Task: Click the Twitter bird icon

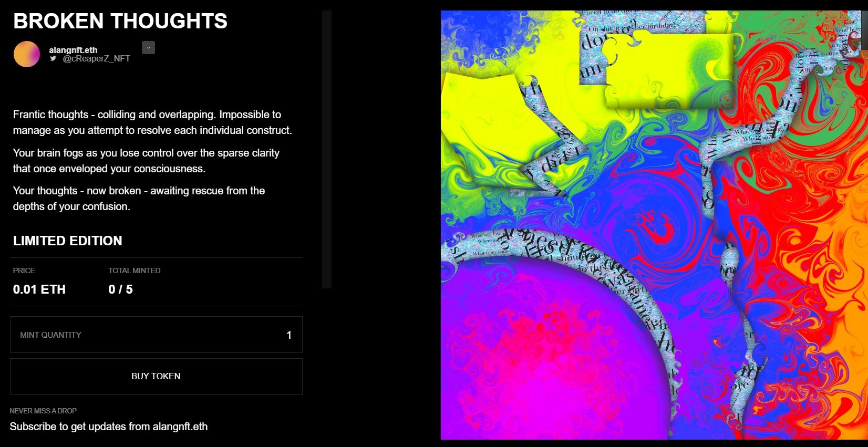Action: 53,58
